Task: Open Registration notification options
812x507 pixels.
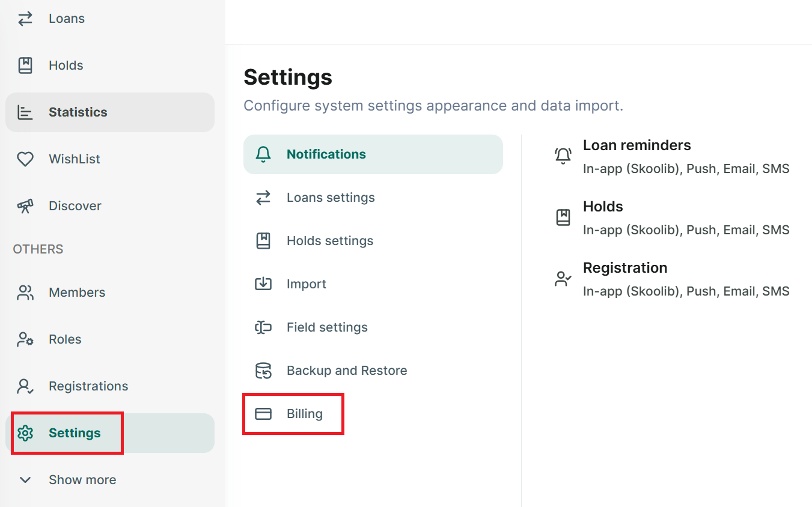Action: [x=672, y=279]
